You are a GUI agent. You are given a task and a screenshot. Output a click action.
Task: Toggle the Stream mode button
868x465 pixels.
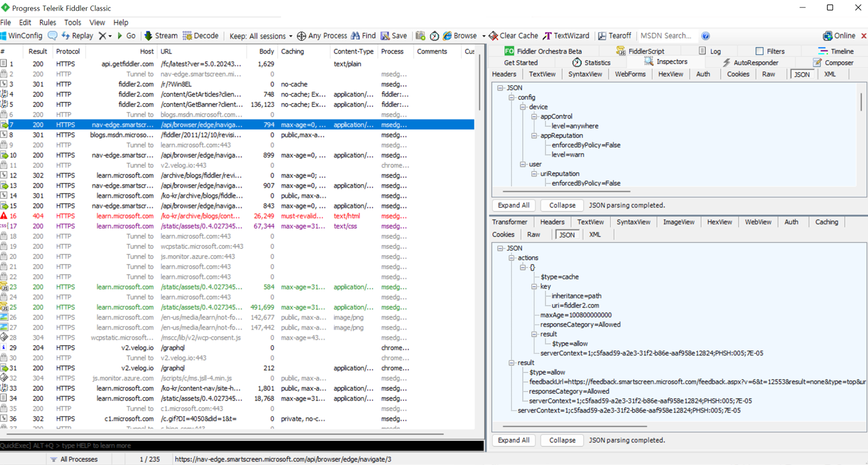pos(161,36)
